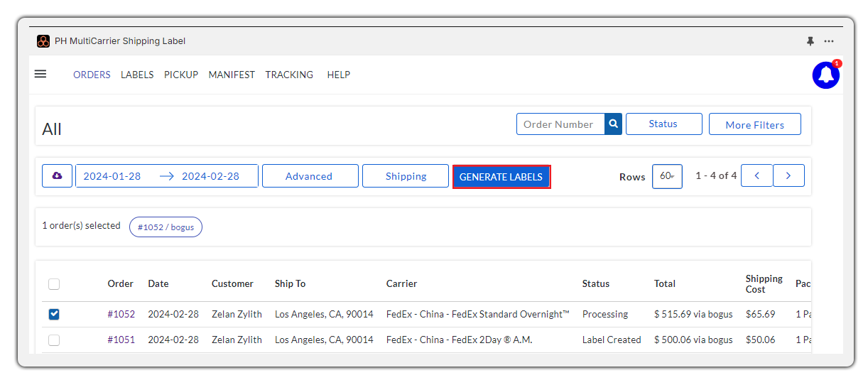Click FedEx 2Day A.M. carrier cell
This screenshot has height=385, width=868.
point(460,340)
